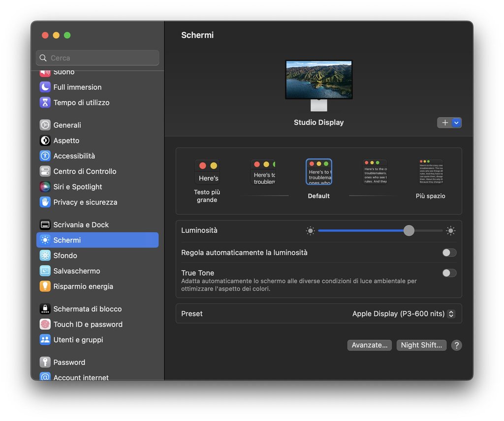Go to Generali settings
Viewport: 504px width, 421px height.
coord(97,125)
